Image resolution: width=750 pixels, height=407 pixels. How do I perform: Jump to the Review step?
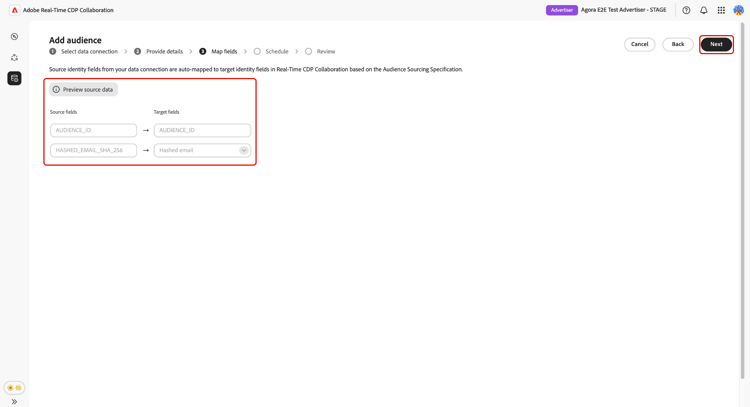click(x=320, y=51)
